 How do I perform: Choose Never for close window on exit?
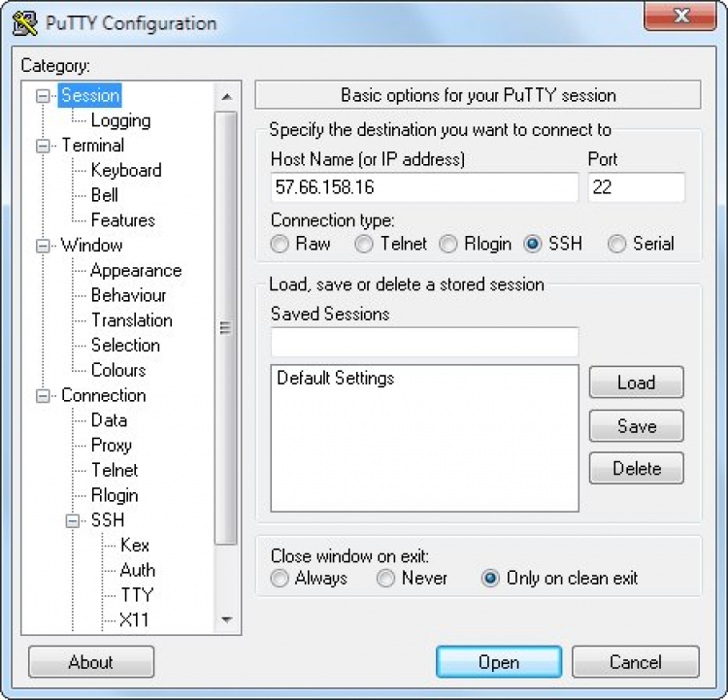point(385,579)
